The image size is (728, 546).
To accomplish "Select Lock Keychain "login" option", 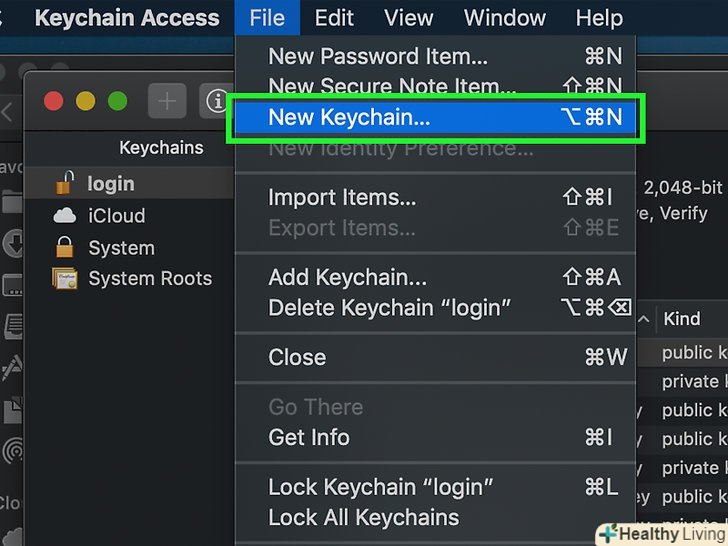I will click(x=381, y=487).
